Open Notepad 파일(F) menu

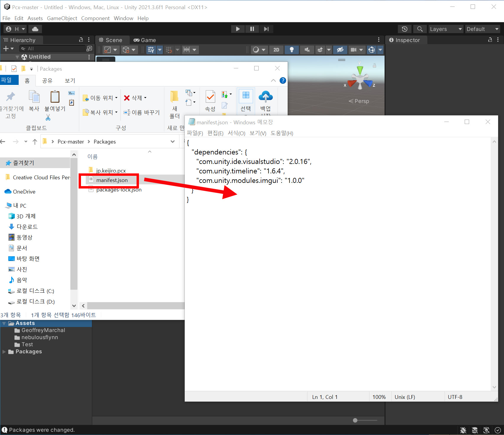pyautogui.click(x=195, y=133)
